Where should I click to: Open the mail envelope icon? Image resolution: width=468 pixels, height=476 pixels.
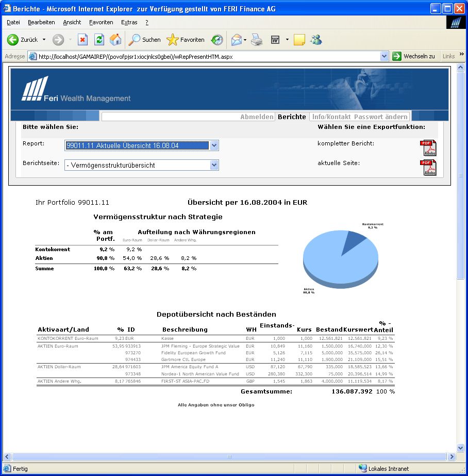236,40
